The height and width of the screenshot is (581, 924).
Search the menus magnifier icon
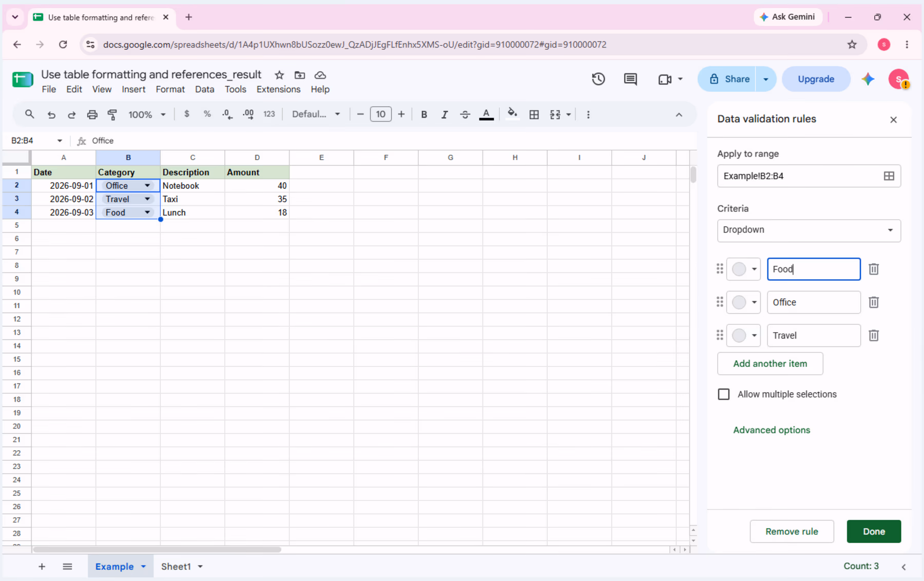pos(30,114)
